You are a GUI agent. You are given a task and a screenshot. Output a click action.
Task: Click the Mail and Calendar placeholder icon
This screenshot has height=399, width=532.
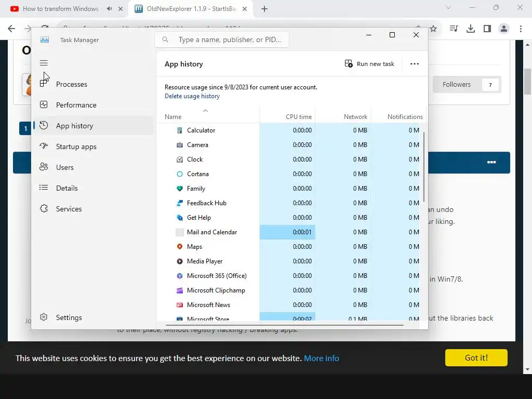179,232
